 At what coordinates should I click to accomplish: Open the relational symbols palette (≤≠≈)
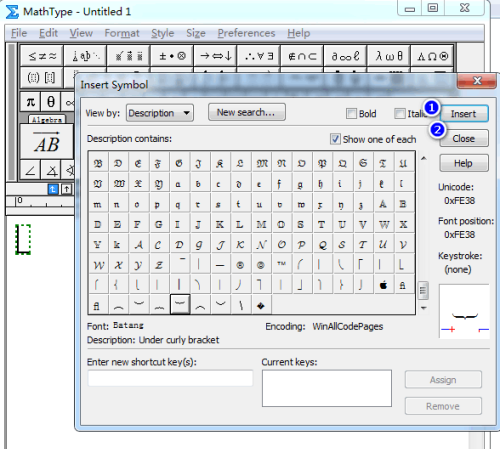42,56
